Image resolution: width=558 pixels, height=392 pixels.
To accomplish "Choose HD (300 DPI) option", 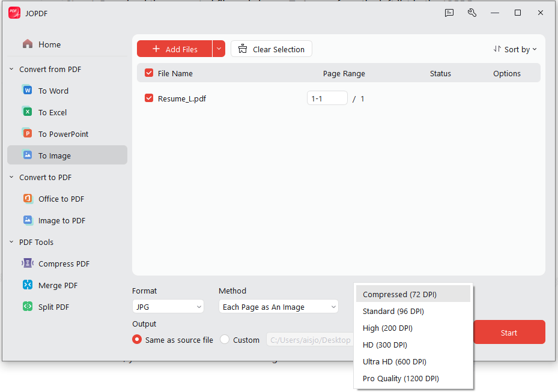I will point(413,345).
